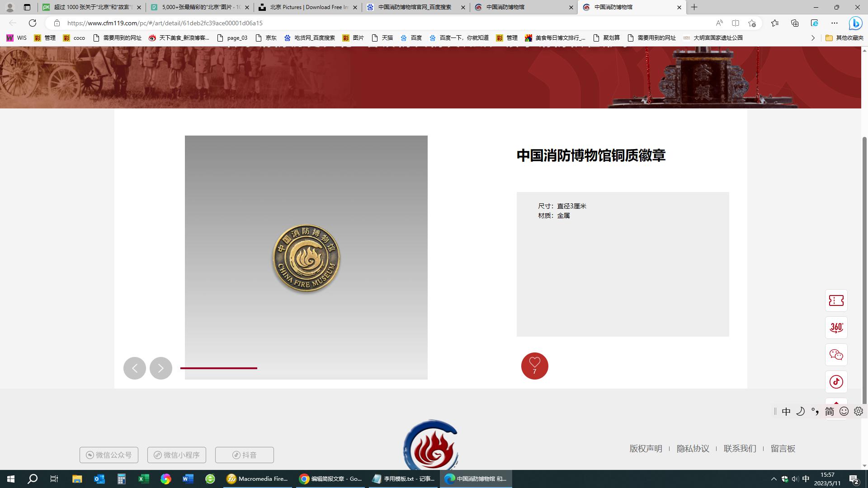Toggle Simplified/Traditional (简) in the IME bar
The image size is (868, 488).
(x=829, y=411)
